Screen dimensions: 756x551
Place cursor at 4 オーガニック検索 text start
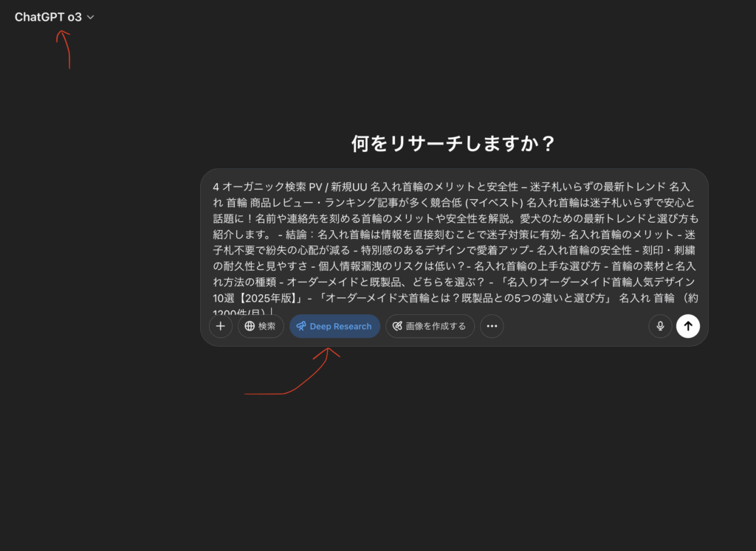[x=213, y=187]
